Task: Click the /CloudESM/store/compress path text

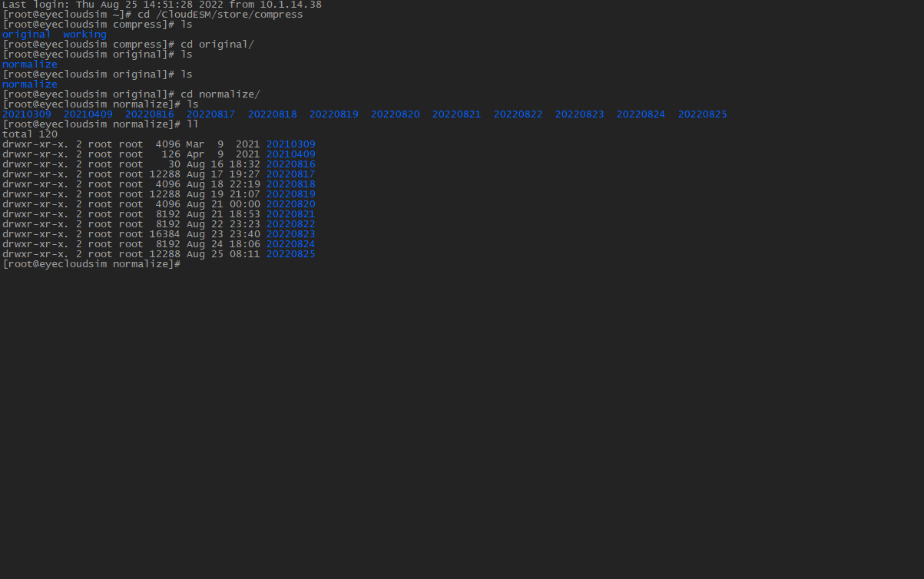Action: [x=229, y=15]
